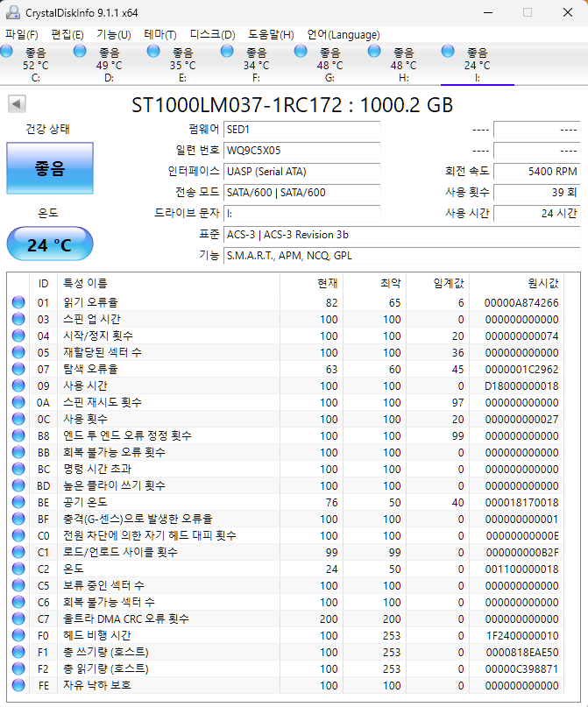
Task: Select drive G: status orb
Action: [x=301, y=52]
